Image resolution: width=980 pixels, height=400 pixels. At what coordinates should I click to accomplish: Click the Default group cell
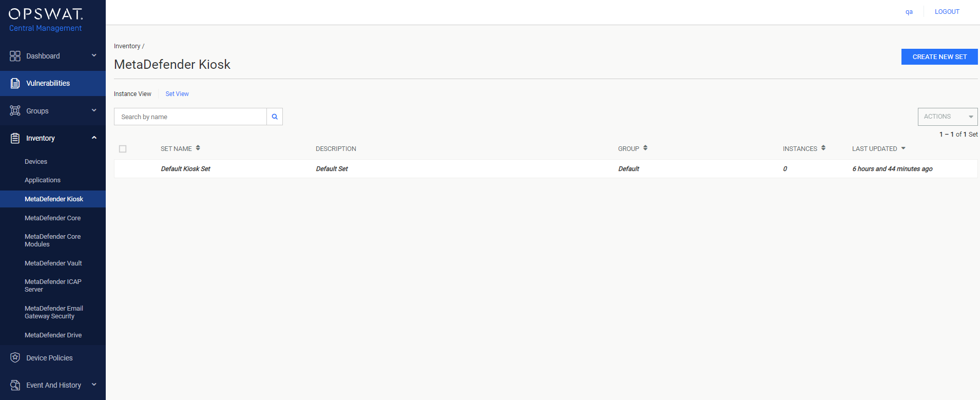pos(628,169)
